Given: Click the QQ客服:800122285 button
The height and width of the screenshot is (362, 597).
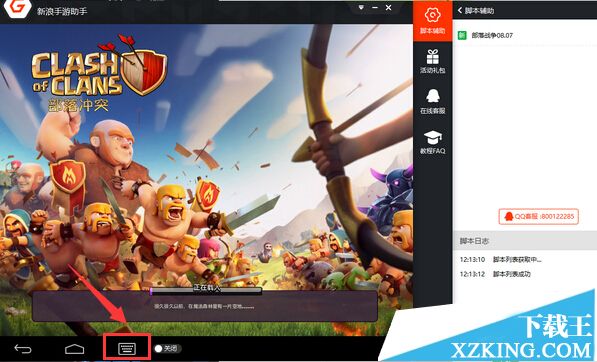Looking at the screenshot, I should point(538,216).
